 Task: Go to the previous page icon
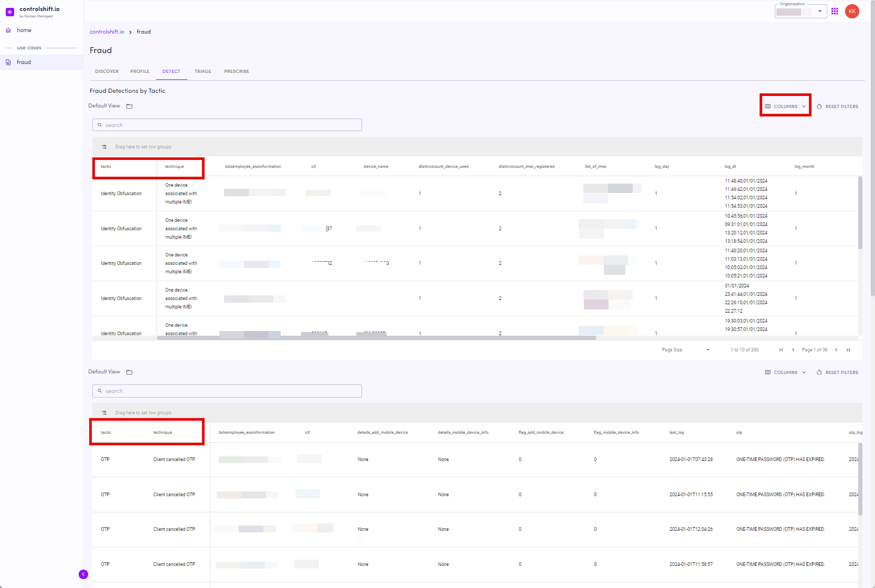click(x=793, y=350)
